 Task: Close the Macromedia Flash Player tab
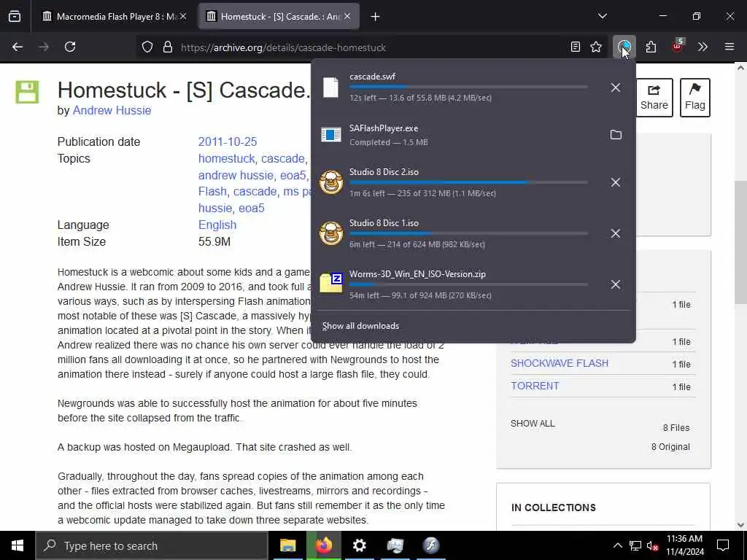click(183, 17)
